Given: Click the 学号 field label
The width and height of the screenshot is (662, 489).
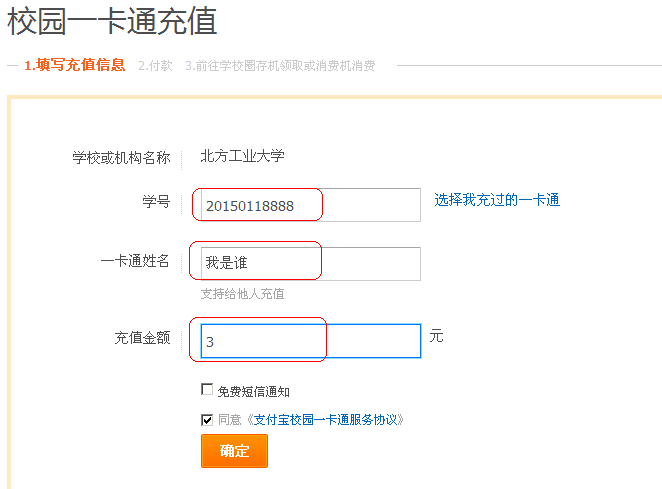Looking at the screenshot, I should pyautogui.click(x=156, y=203).
